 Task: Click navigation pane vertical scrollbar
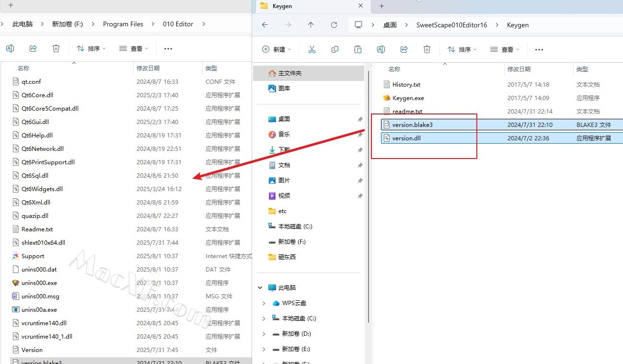tap(368, 196)
